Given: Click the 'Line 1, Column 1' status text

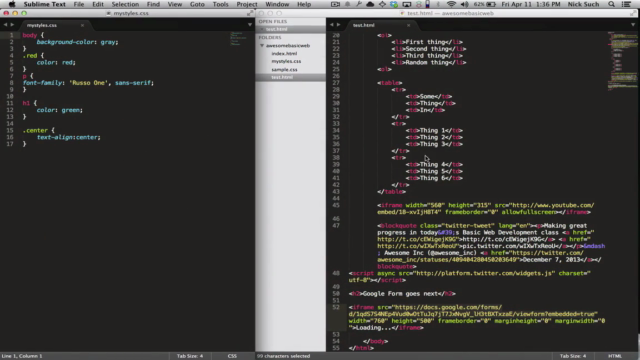Looking at the screenshot, I should (x=22, y=356).
